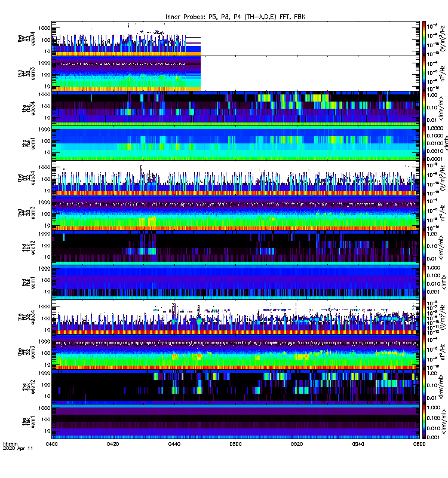Click the '0520' time axis label
448x478 pixels.
click(x=296, y=444)
